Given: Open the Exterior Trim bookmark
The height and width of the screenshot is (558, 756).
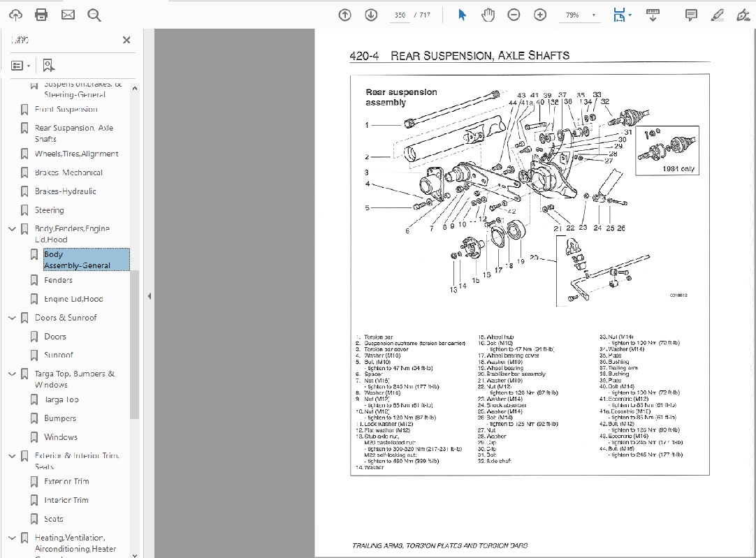Looking at the screenshot, I should pyautogui.click(x=66, y=481).
